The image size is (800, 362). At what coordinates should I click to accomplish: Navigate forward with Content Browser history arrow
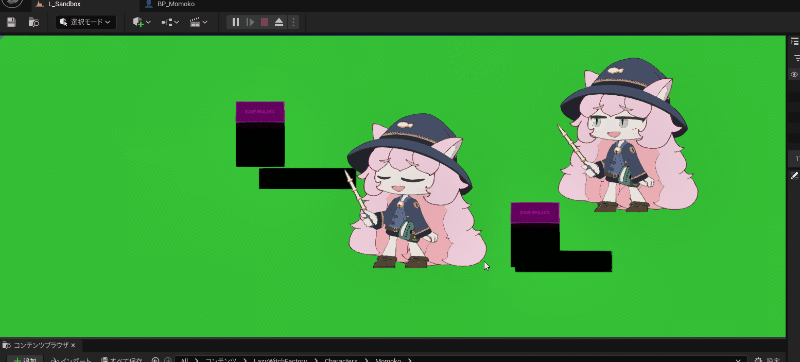(x=167, y=360)
